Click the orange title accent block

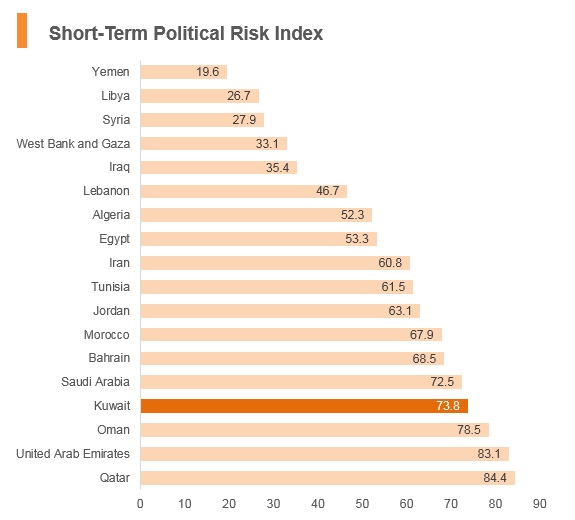point(22,30)
